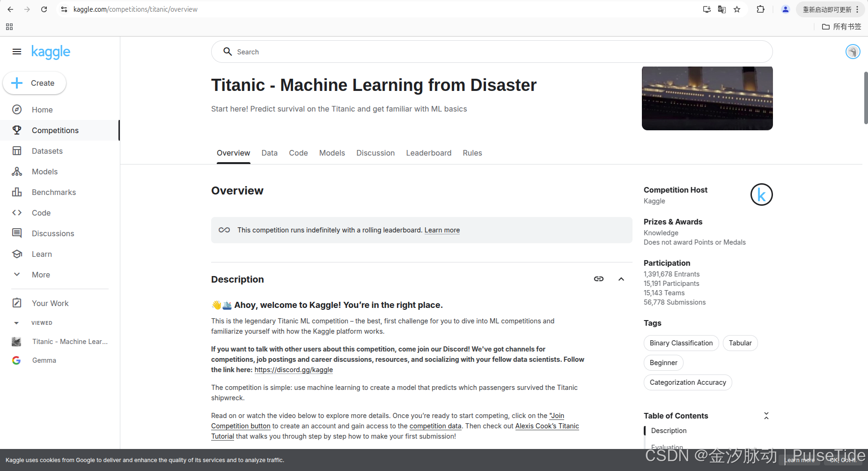Image resolution: width=868 pixels, height=471 pixels.
Task: Select the Beginner tag
Action: (663, 363)
